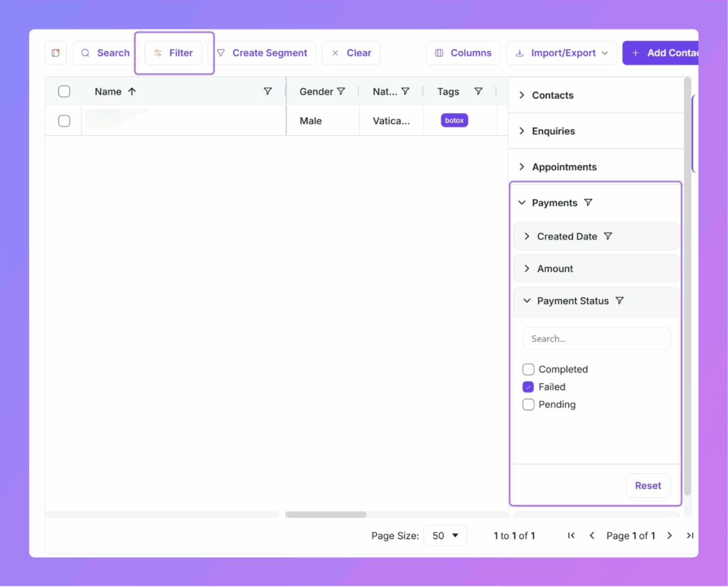The image size is (728, 587).
Task: Click the filter icon next to Payments
Action: point(588,203)
